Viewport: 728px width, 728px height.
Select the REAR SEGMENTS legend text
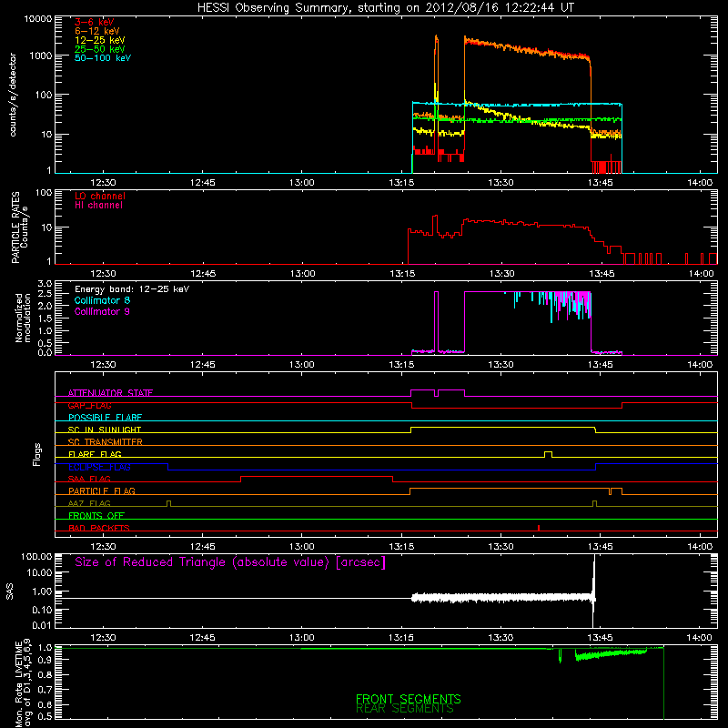coord(404,709)
